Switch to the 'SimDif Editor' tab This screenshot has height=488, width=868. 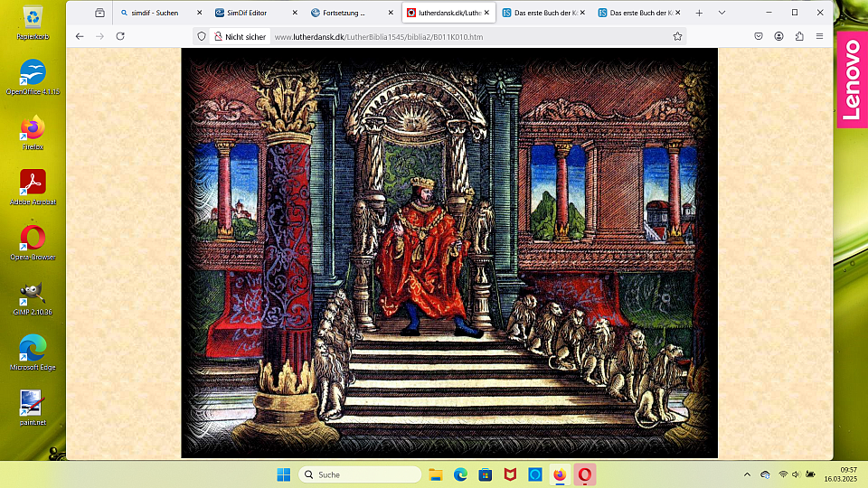tap(248, 13)
